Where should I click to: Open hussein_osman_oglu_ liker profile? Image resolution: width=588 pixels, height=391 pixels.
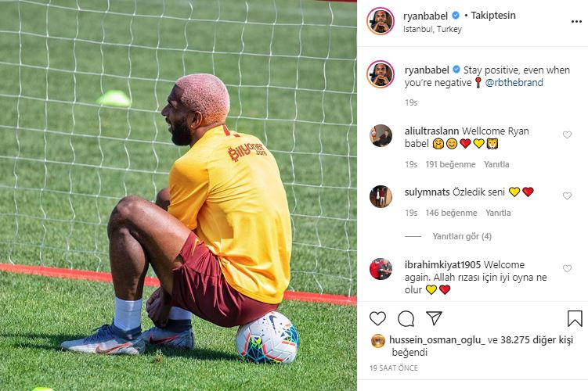(x=437, y=340)
